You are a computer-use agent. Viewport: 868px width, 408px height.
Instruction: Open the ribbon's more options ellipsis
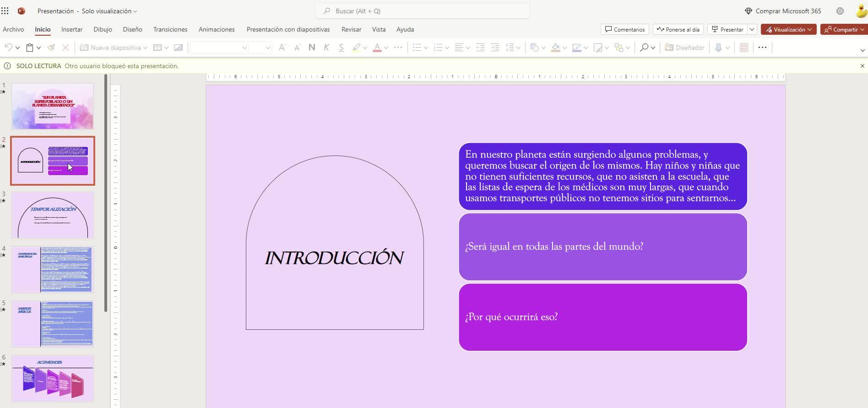tap(762, 48)
